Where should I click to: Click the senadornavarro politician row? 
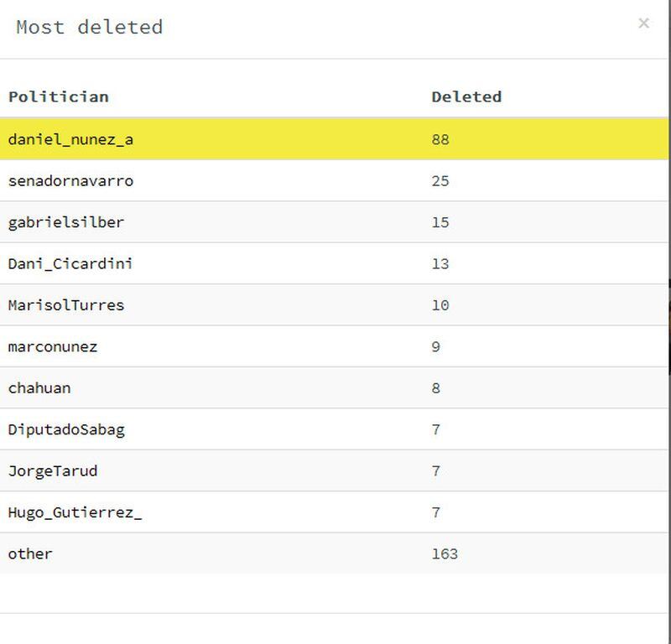pos(334,180)
